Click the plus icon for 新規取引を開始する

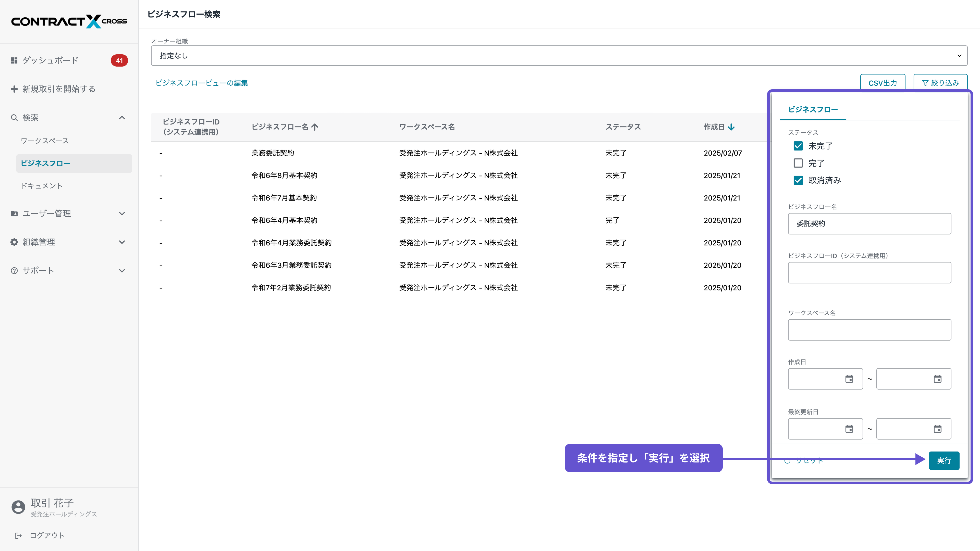(14, 89)
